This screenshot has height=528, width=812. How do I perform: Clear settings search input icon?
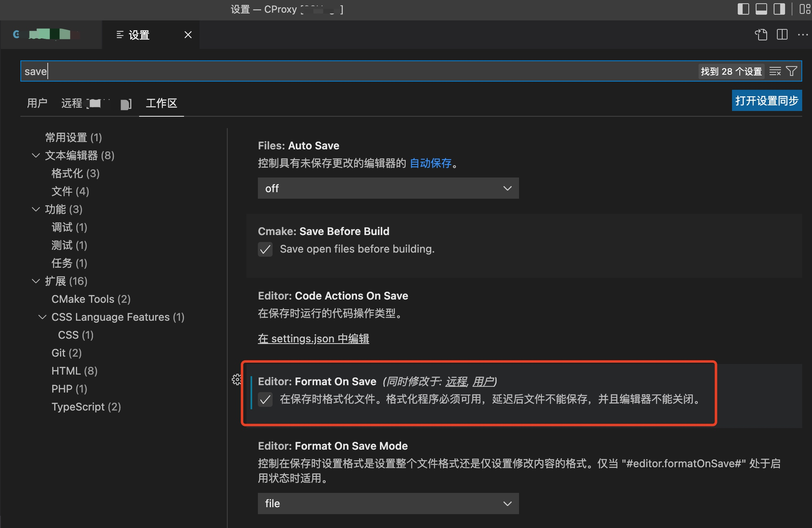[x=775, y=71]
